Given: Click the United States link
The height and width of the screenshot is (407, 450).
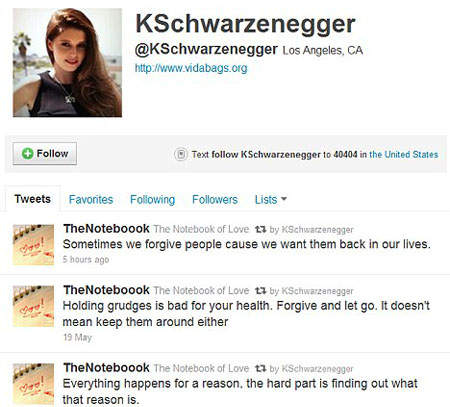Looking at the screenshot, I should (404, 154).
